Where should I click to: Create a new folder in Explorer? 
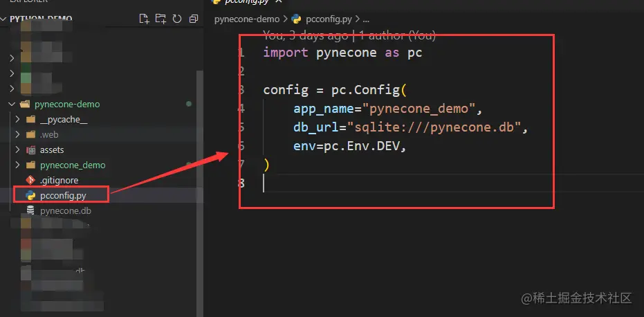click(160, 19)
